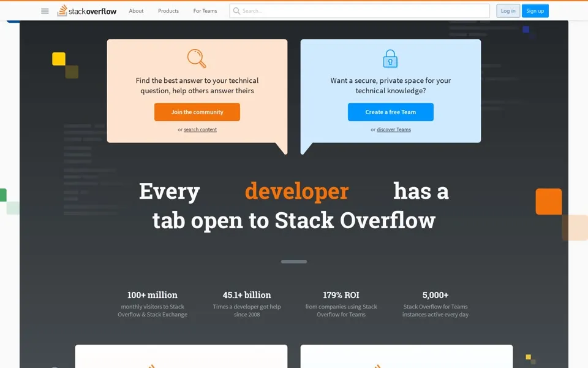Click "tab open to Stack Overflow" headline line
The image size is (588, 368).
pos(294,220)
